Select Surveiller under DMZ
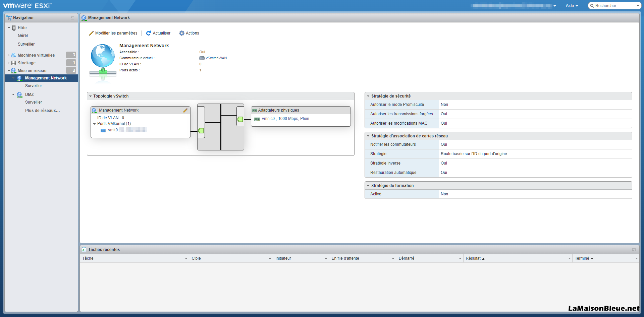 point(34,102)
